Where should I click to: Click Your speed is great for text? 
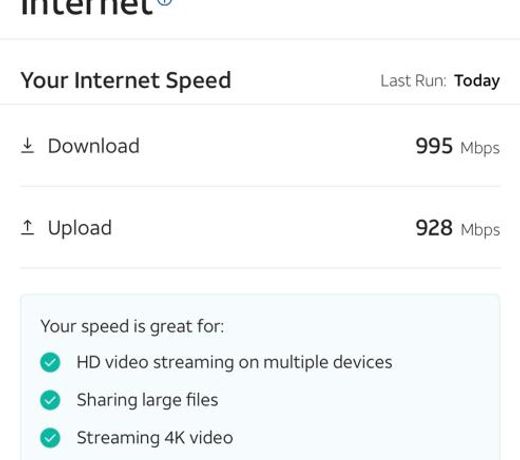click(132, 326)
